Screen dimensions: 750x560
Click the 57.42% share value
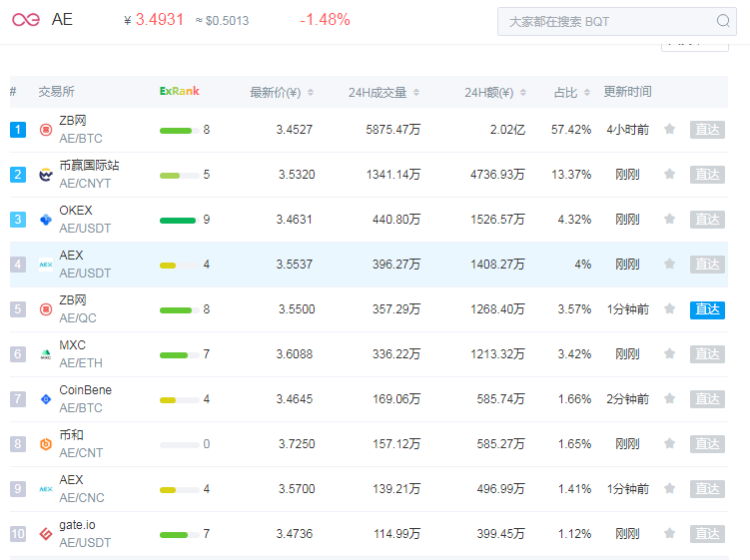(571, 130)
